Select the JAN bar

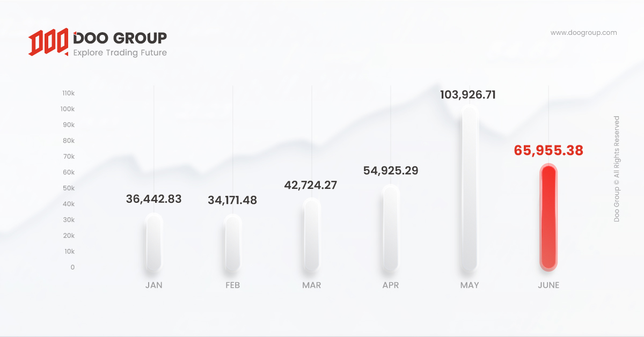[x=154, y=241]
